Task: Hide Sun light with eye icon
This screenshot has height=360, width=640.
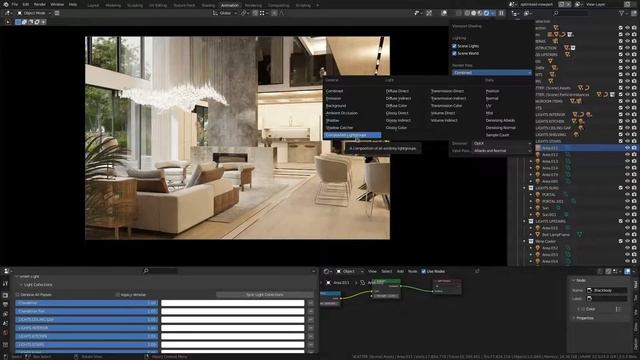Action: (627, 208)
